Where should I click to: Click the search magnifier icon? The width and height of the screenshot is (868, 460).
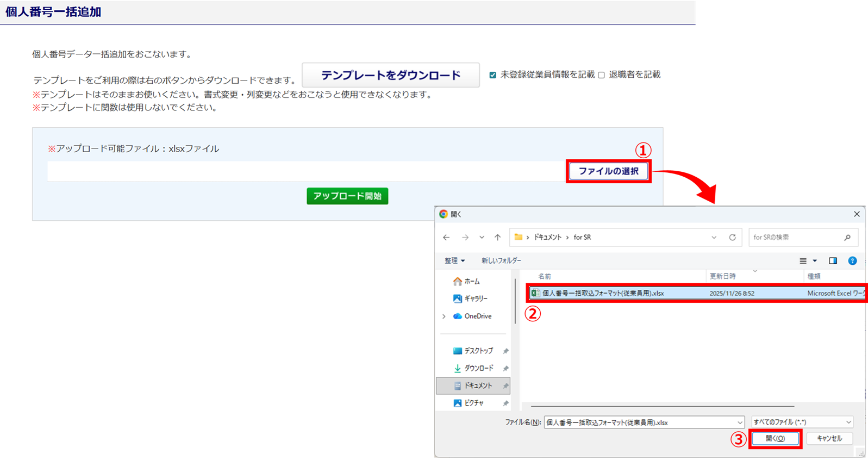(847, 238)
